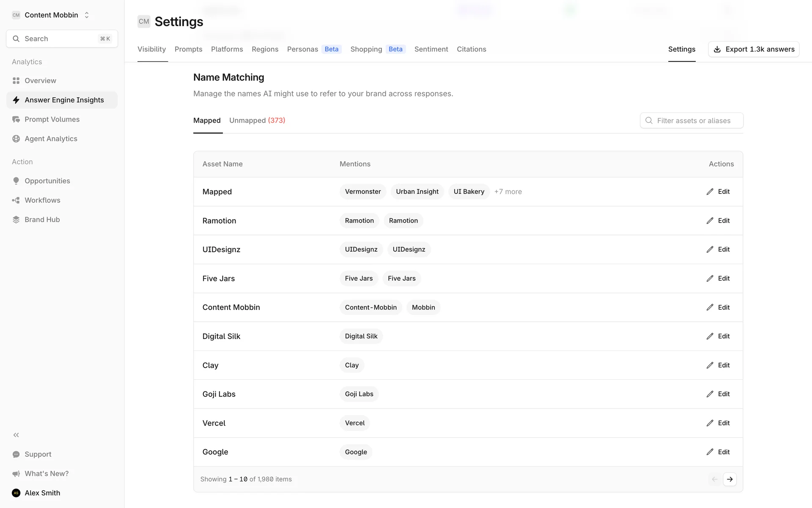Go to next page of results

point(730,479)
